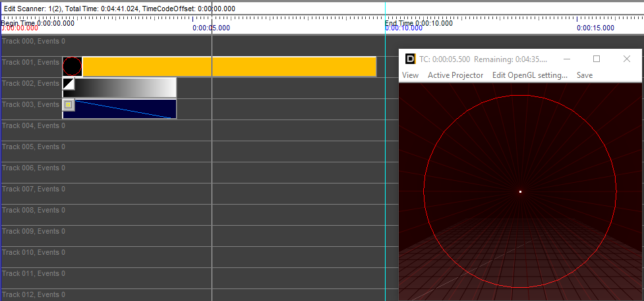Select the grayscale gradient event on Track 002
Image resolution: width=644 pixels, height=301 pixels.
125,88
